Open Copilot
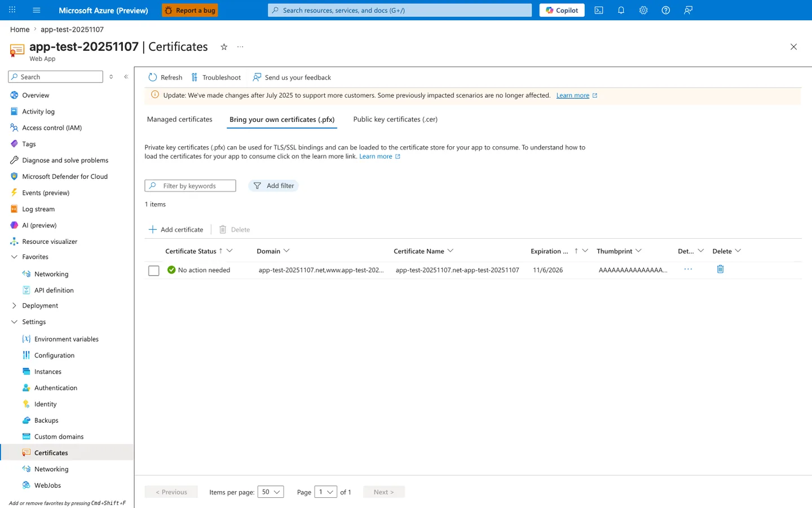Viewport: 812px width, 508px height. point(562,10)
